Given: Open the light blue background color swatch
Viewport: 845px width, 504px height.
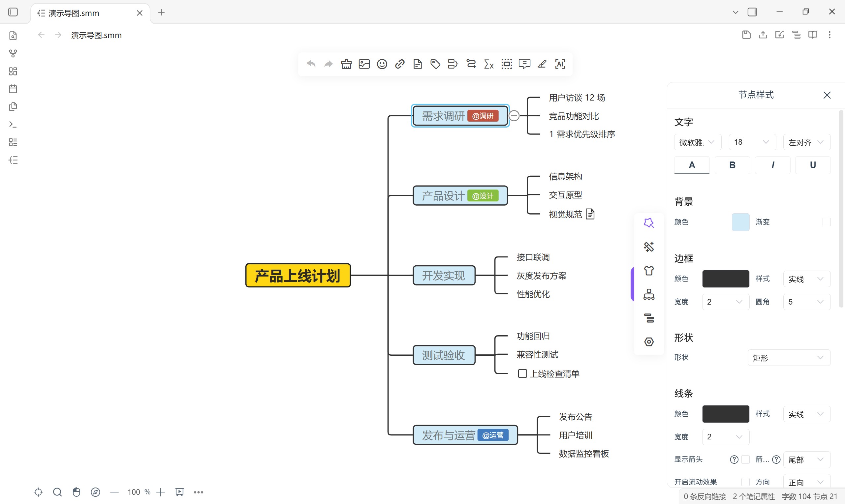Looking at the screenshot, I should pyautogui.click(x=740, y=222).
